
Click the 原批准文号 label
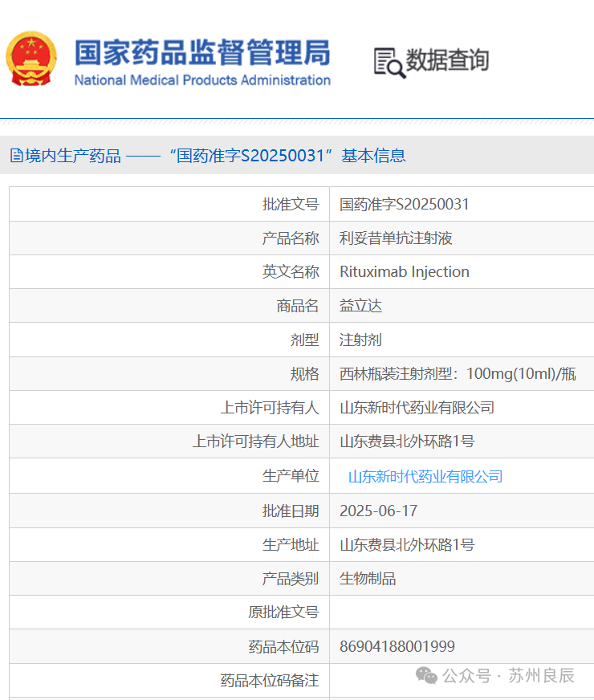pyautogui.click(x=283, y=612)
